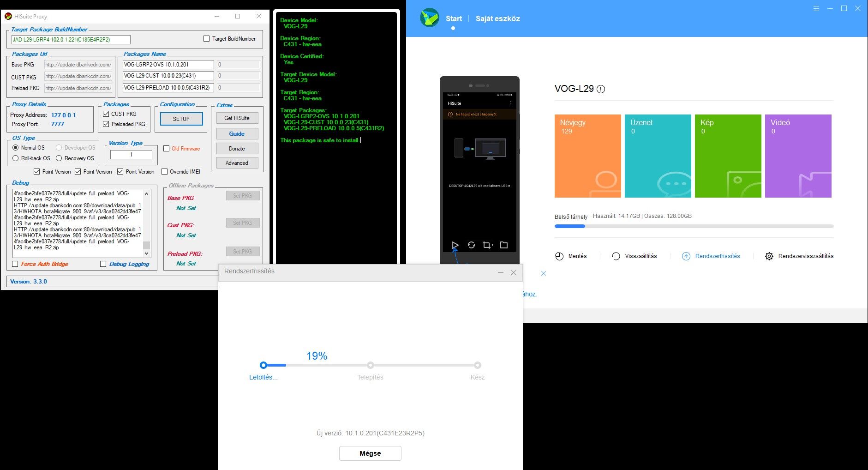Open the Guide button
The width and height of the screenshot is (868, 470).
(x=237, y=134)
